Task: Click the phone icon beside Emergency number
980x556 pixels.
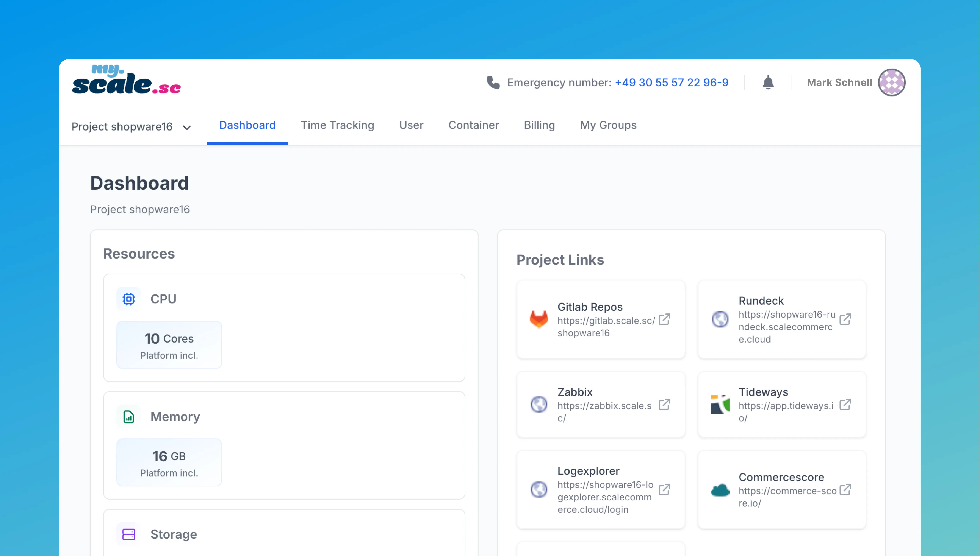Action: pyautogui.click(x=493, y=83)
